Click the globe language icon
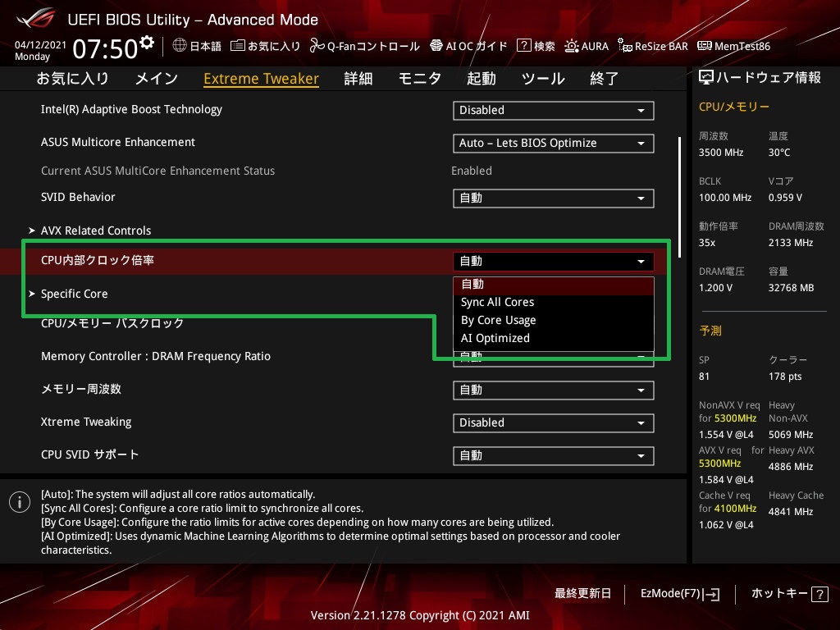 pyautogui.click(x=180, y=46)
